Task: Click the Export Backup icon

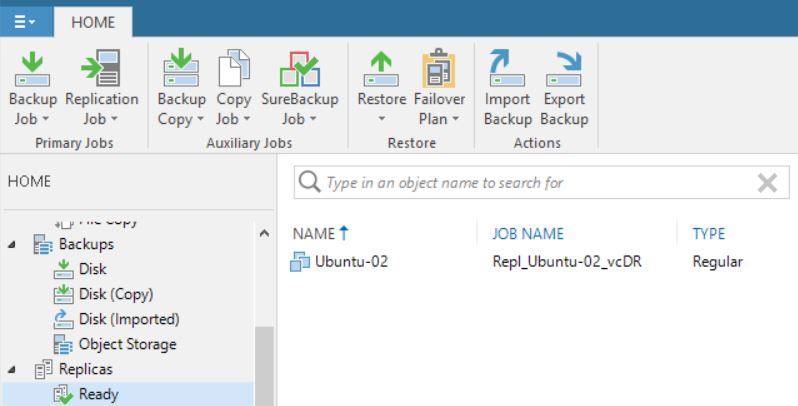Action: (563, 69)
